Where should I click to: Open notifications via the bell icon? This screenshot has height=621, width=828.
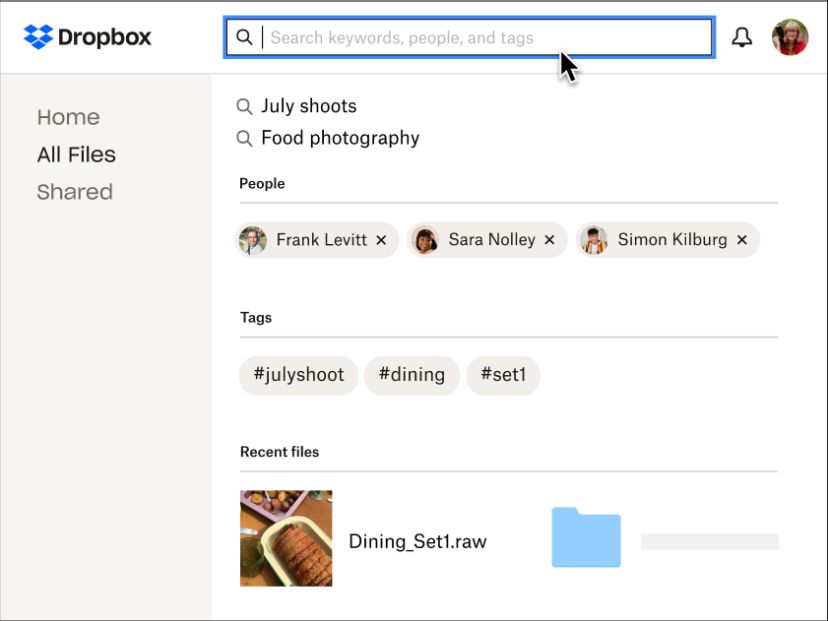tap(742, 37)
